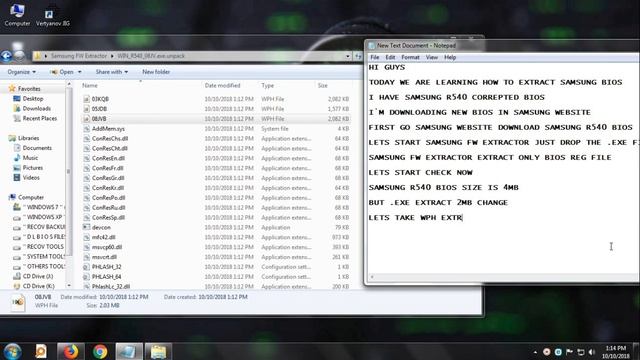640x360 pixels.
Task: Expand the Open button dropdown arrow
Action: (x=80, y=72)
